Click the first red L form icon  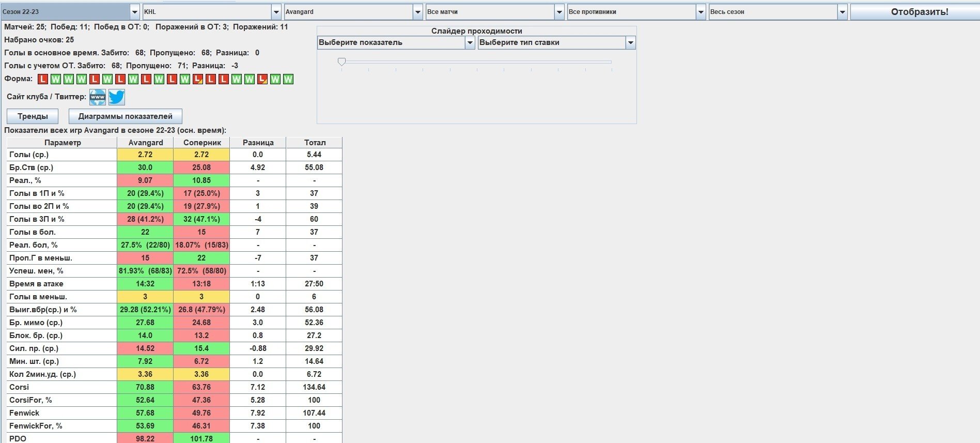click(x=42, y=79)
